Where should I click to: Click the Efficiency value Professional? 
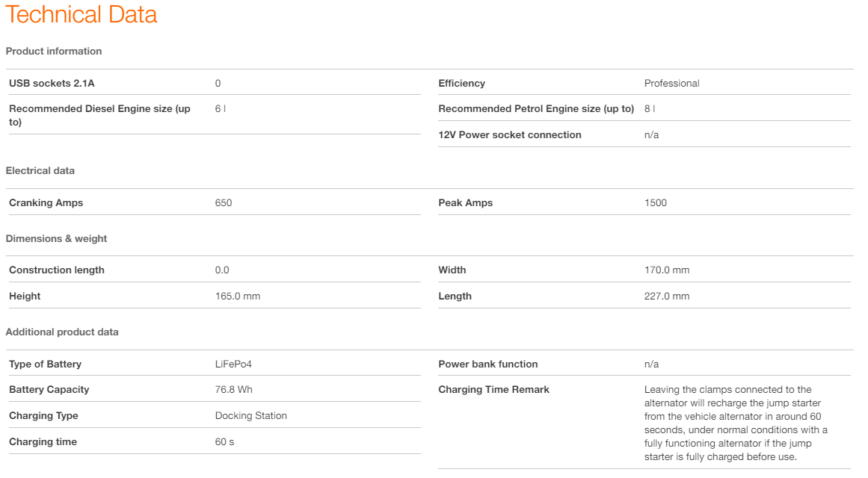point(671,84)
